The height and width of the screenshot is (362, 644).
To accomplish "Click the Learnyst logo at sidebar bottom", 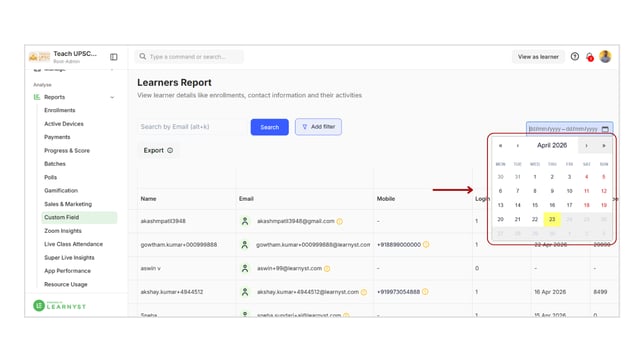I will click(x=60, y=306).
